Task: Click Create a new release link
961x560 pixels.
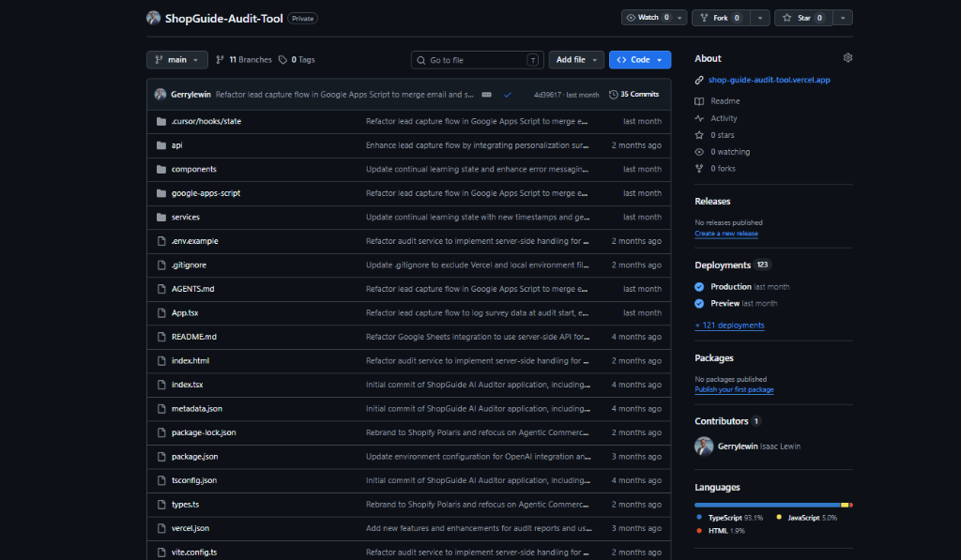Action: tap(726, 234)
